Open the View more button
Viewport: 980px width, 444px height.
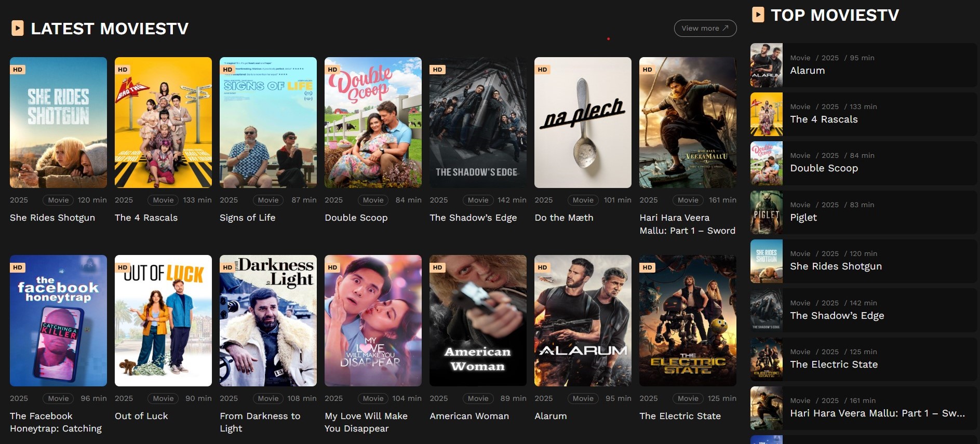point(705,28)
